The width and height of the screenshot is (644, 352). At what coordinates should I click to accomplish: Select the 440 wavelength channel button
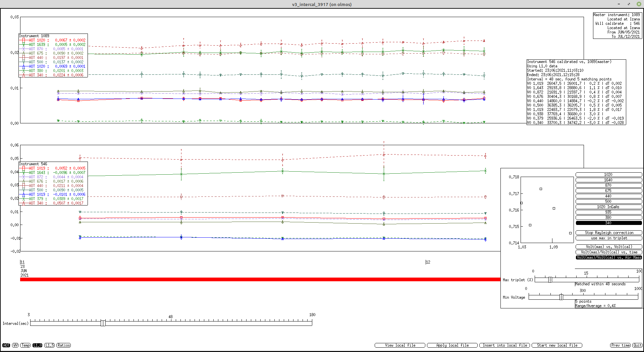(x=608, y=196)
